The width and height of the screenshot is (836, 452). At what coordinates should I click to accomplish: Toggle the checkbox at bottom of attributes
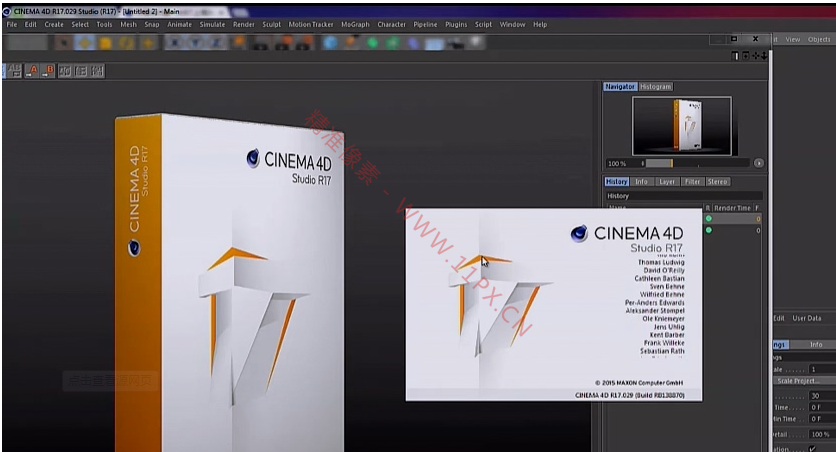(812, 449)
